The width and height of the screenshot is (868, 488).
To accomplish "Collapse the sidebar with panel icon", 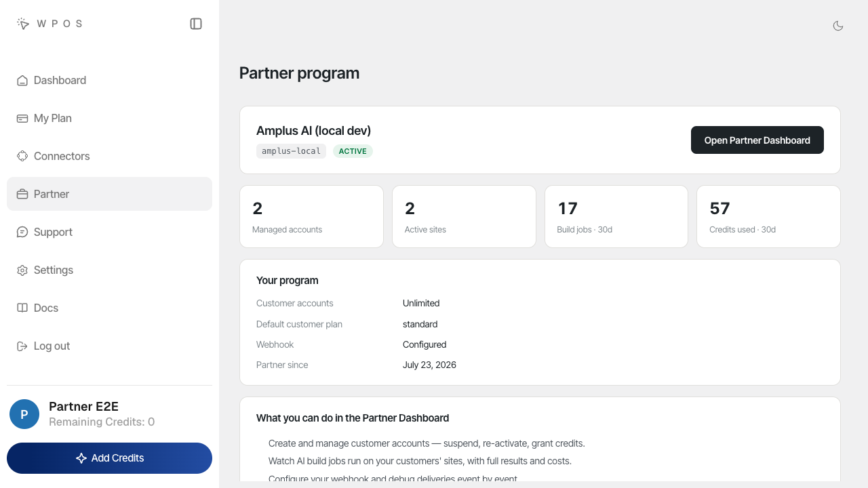I will click(x=196, y=24).
